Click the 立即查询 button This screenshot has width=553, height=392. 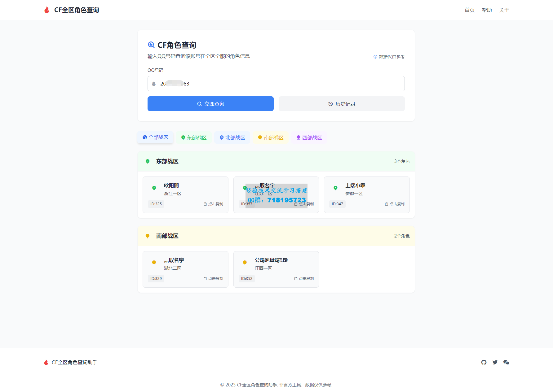point(210,104)
